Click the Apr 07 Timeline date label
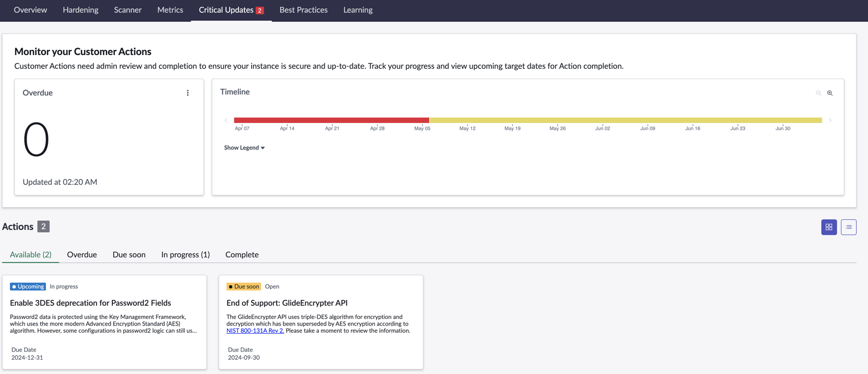The height and width of the screenshot is (374, 868). [x=242, y=129]
